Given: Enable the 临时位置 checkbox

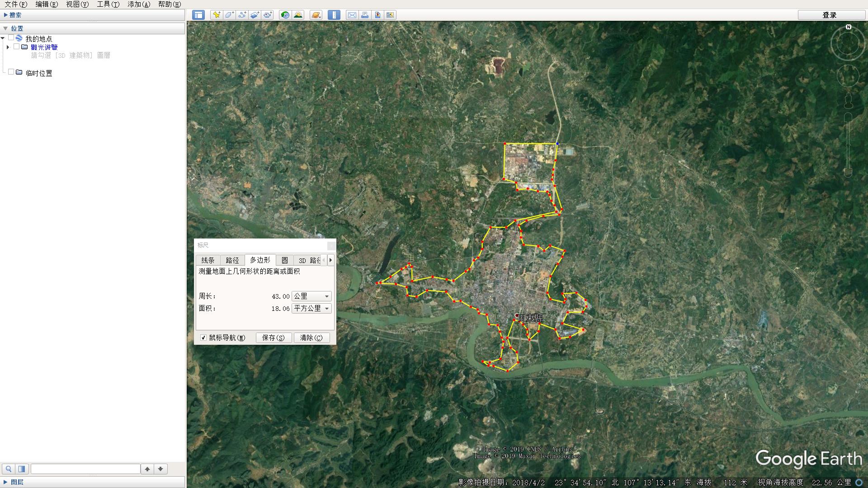Looking at the screenshot, I should [11, 72].
